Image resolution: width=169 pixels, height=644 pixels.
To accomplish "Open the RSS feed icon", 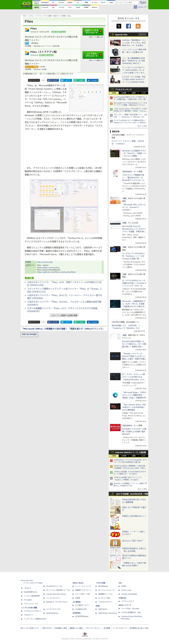I will 138,26.
